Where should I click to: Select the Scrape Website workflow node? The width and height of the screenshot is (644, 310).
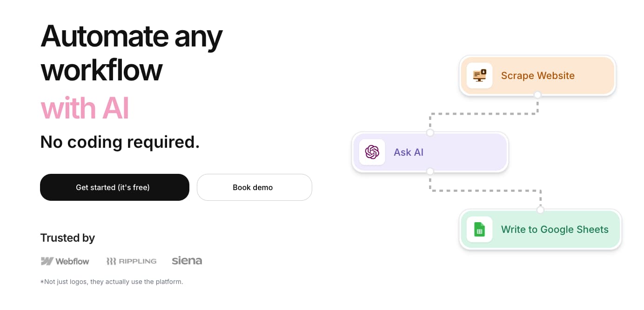coord(537,76)
